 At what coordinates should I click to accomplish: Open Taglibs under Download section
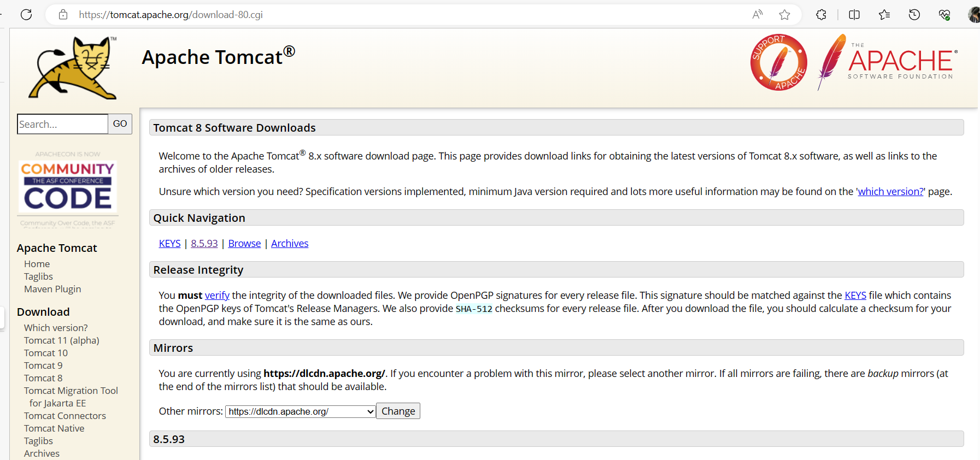pyautogui.click(x=38, y=441)
